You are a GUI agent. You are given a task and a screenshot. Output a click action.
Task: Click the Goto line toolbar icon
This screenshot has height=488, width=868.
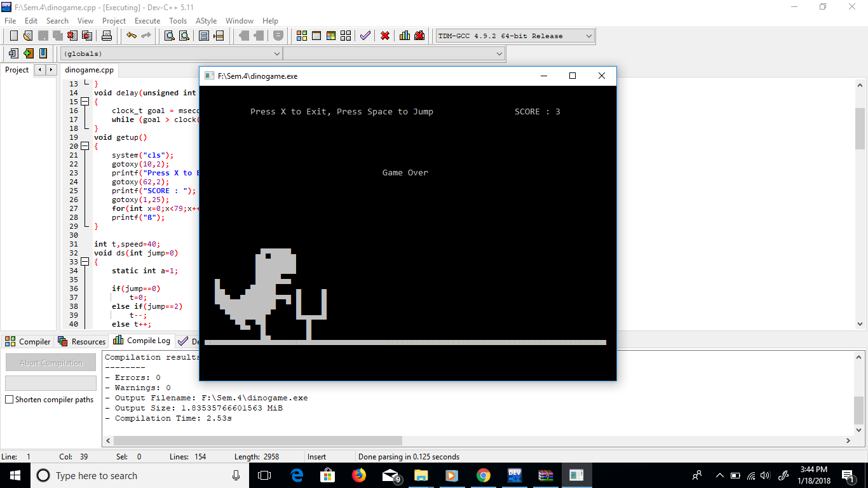(219, 36)
